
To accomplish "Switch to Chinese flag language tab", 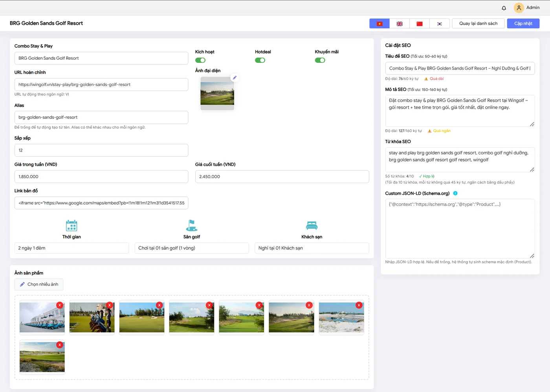I will coord(420,24).
